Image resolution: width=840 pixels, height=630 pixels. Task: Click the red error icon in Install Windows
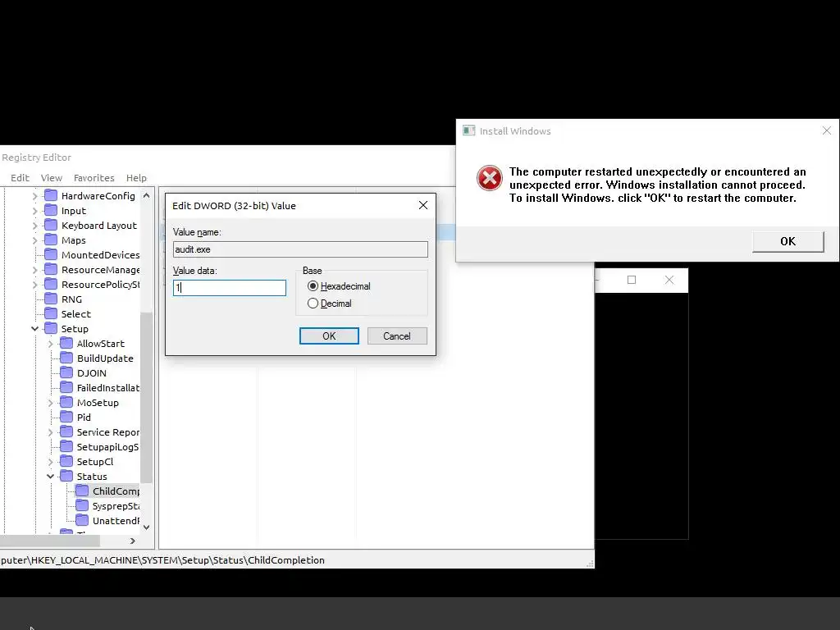tap(490, 178)
